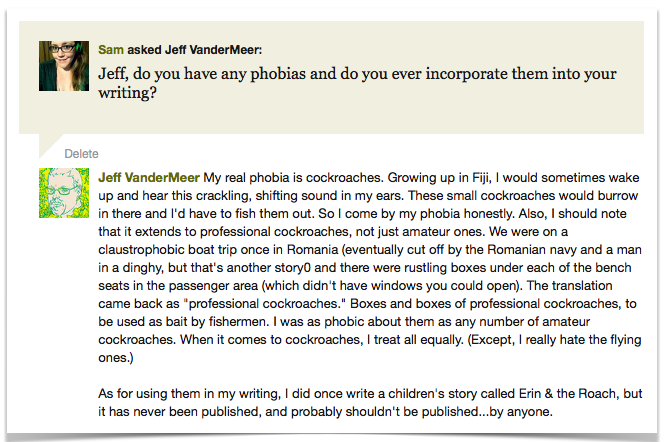Click the Delete link under the question

coord(81,154)
